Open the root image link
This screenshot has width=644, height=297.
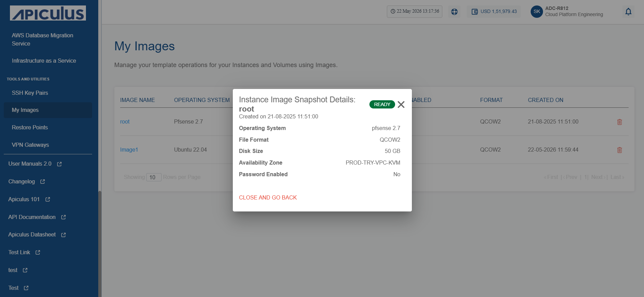[125, 121]
